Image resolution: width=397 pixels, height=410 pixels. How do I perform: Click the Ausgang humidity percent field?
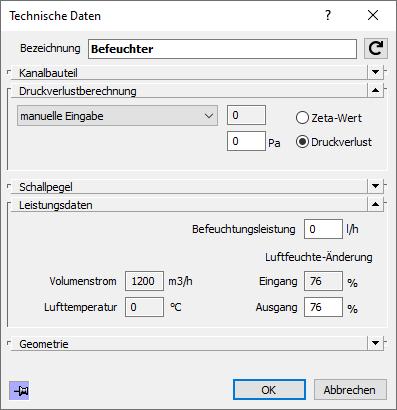pos(323,307)
